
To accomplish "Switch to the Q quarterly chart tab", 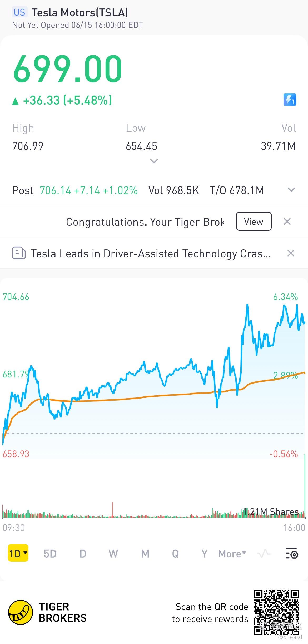I will click(x=175, y=553).
